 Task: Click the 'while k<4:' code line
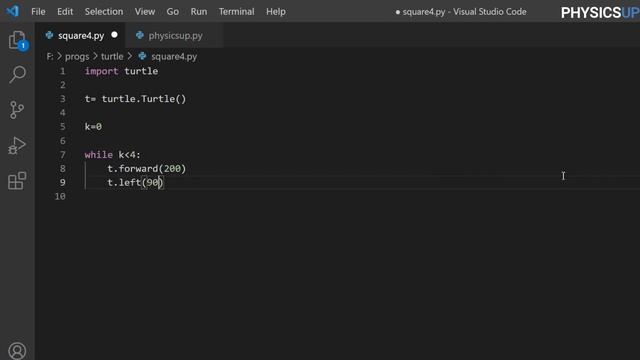(113, 155)
